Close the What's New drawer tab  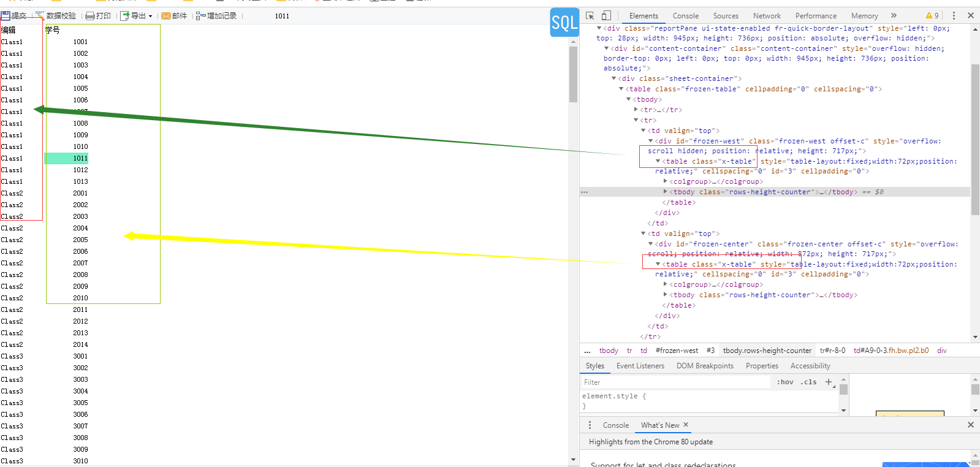pos(686,425)
